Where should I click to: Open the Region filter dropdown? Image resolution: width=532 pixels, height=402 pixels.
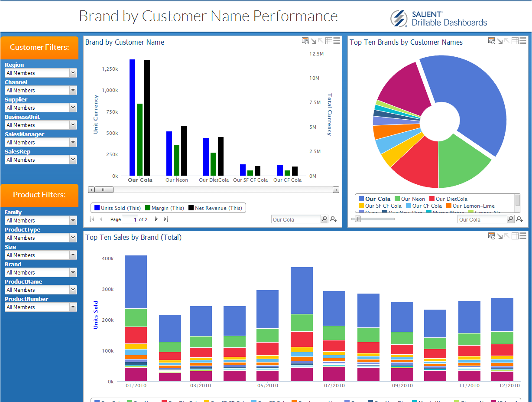(41, 73)
